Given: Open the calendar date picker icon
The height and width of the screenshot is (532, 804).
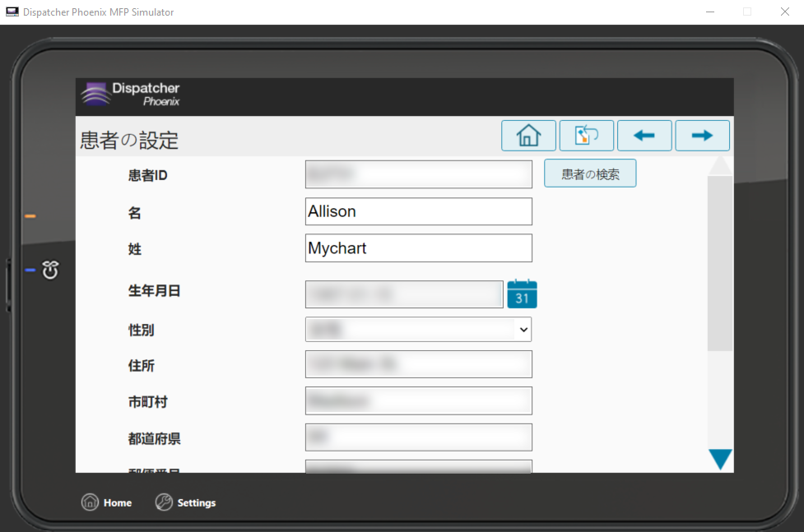Looking at the screenshot, I should coord(522,294).
